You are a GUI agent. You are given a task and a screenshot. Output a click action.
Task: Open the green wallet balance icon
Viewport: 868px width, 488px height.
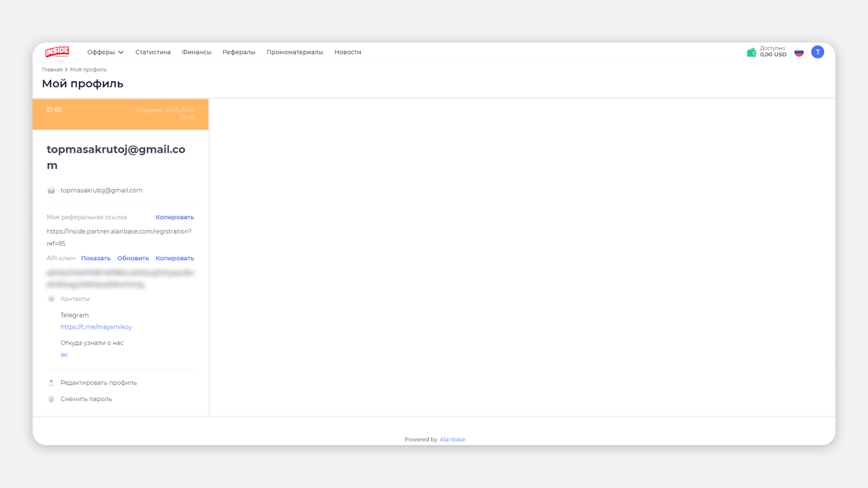pyautogui.click(x=751, y=52)
